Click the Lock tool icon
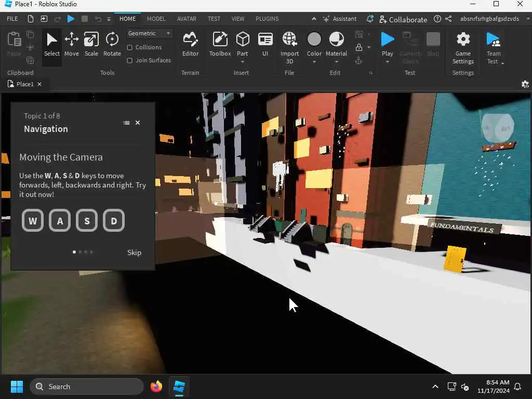 tap(358, 47)
